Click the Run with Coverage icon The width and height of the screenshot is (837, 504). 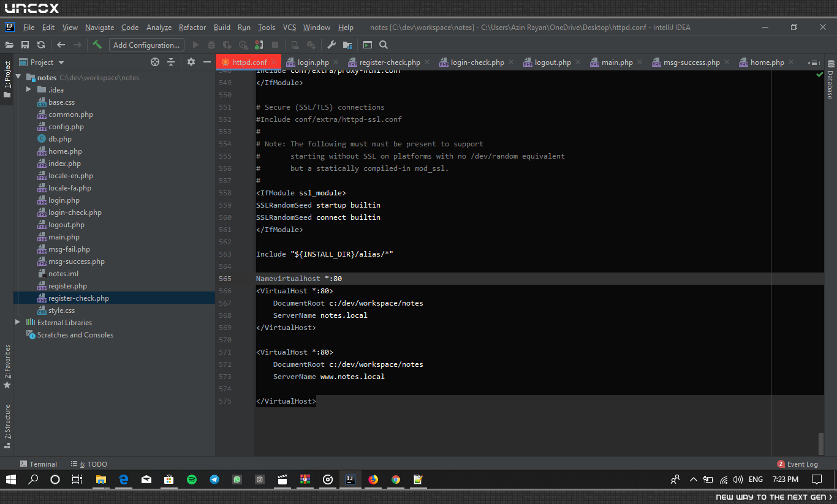pos(227,45)
